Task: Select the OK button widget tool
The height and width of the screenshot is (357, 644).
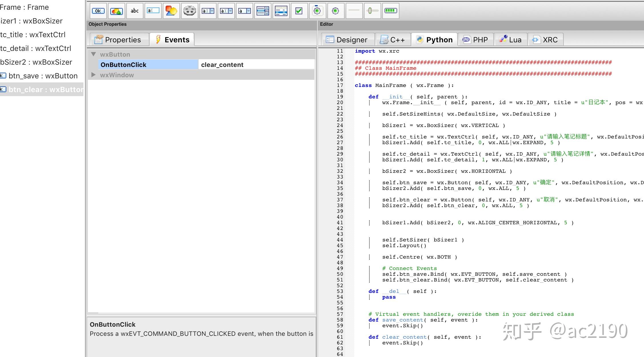Action: coord(98,11)
